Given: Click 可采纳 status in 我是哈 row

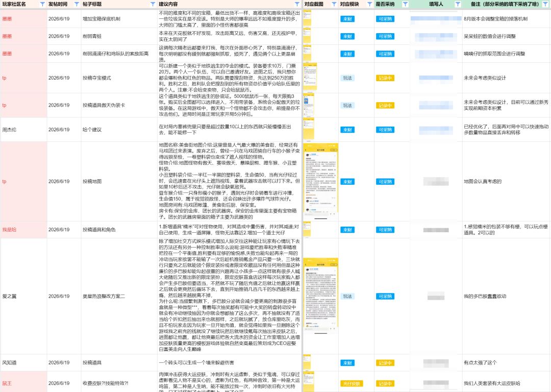Looking at the screenshot, I should [x=385, y=230].
